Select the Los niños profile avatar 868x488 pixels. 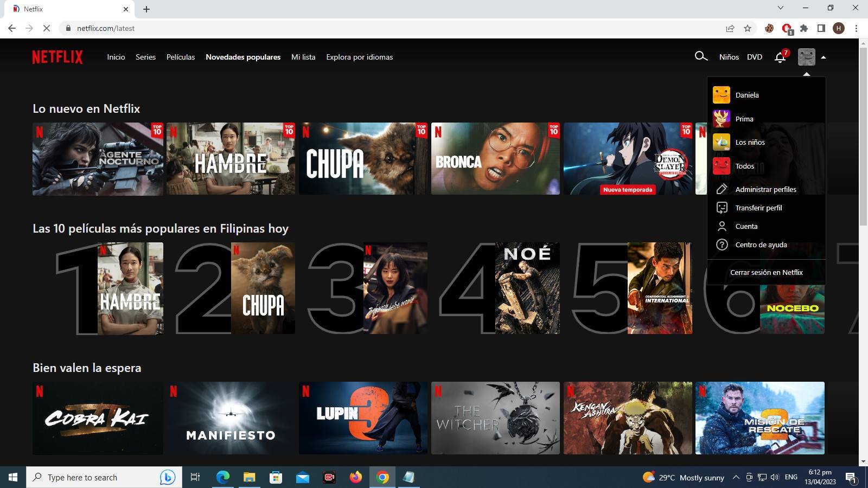pos(722,142)
